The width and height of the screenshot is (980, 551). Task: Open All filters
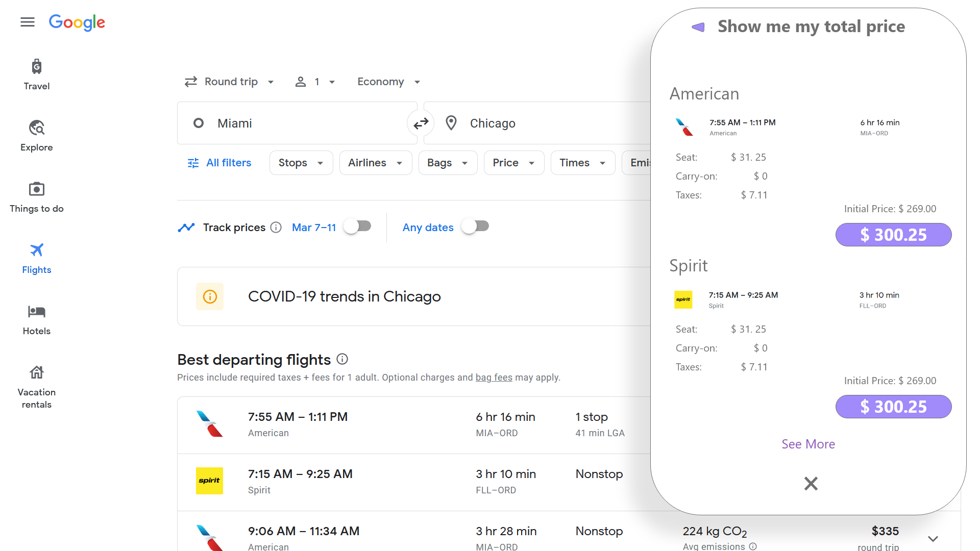click(x=219, y=163)
